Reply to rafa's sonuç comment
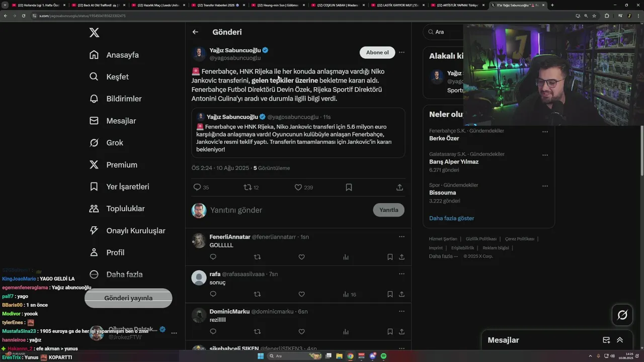This screenshot has height=362, width=644. pyautogui.click(x=213, y=294)
